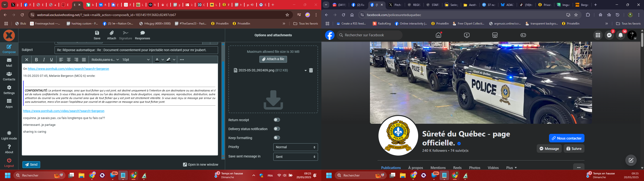Open the Mentions tab
The width and height of the screenshot is (644, 181).
[x=438, y=168]
